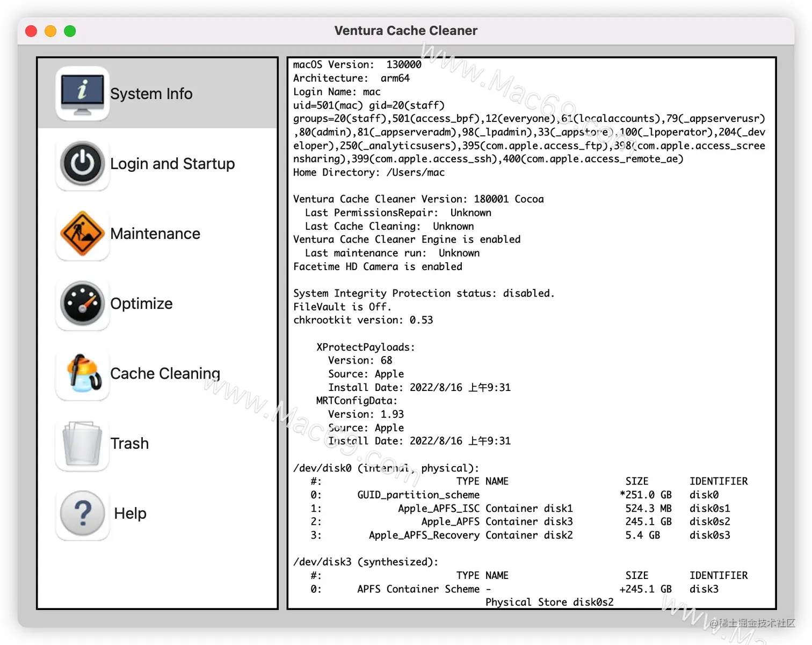Click the Apple_APFS_Recovery Container disk2 row
This screenshot has width=812, height=645.
click(x=521, y=535)
